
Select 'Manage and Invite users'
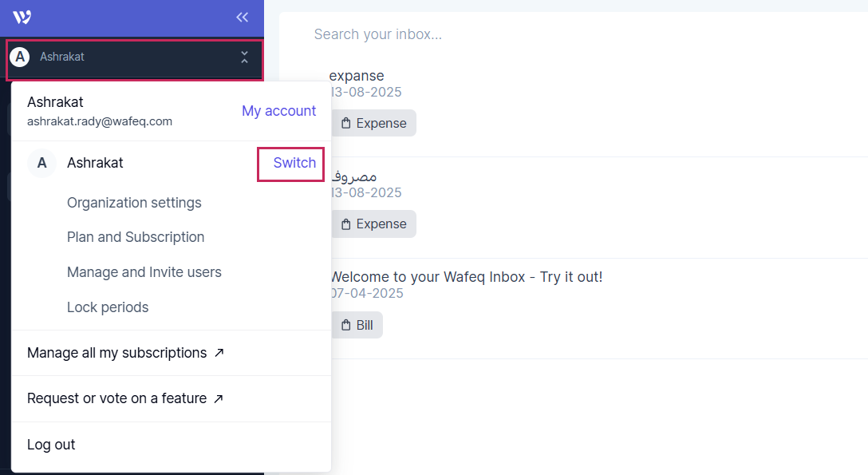[x=144, y=272]
